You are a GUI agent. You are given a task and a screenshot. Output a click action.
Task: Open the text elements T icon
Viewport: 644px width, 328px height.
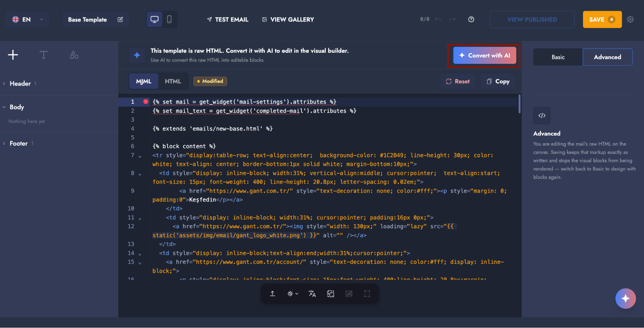(x=43, y=55)
